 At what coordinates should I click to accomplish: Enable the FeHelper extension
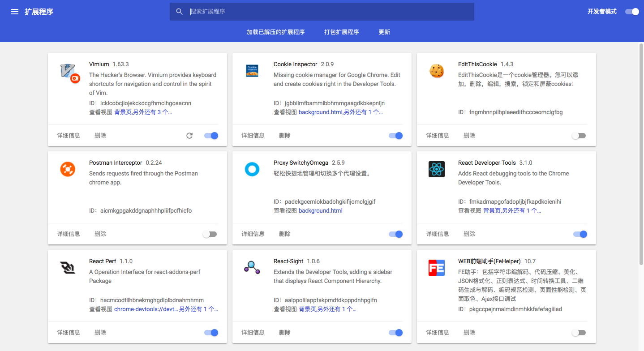[x=579, y=333]
